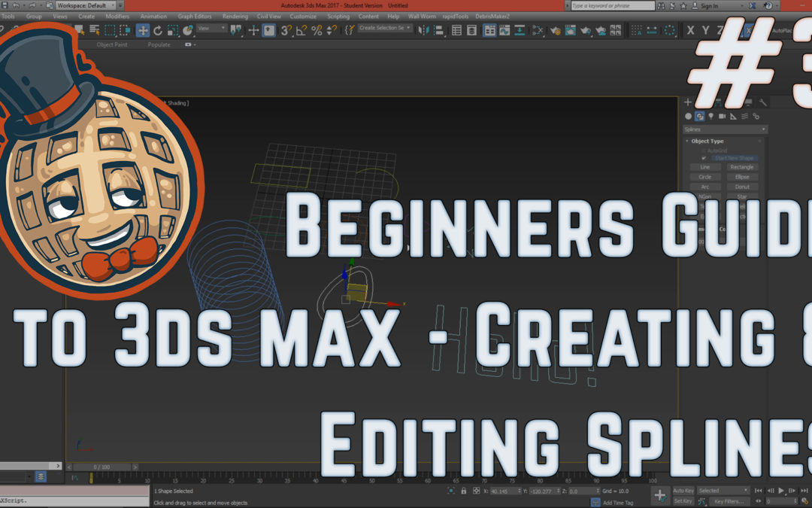Collapse the Object Type rollout
812x508 pixels.
point(686,141)
